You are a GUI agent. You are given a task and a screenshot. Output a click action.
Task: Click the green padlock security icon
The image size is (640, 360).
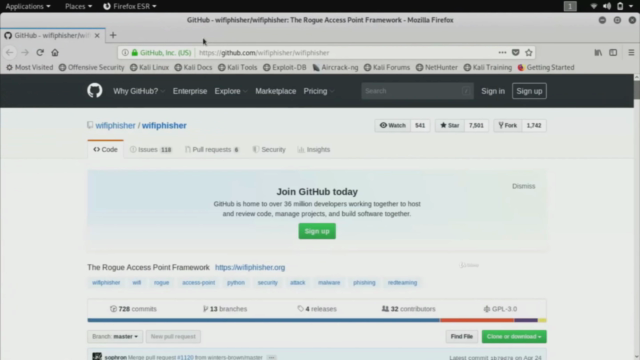(x=135, y=53)
